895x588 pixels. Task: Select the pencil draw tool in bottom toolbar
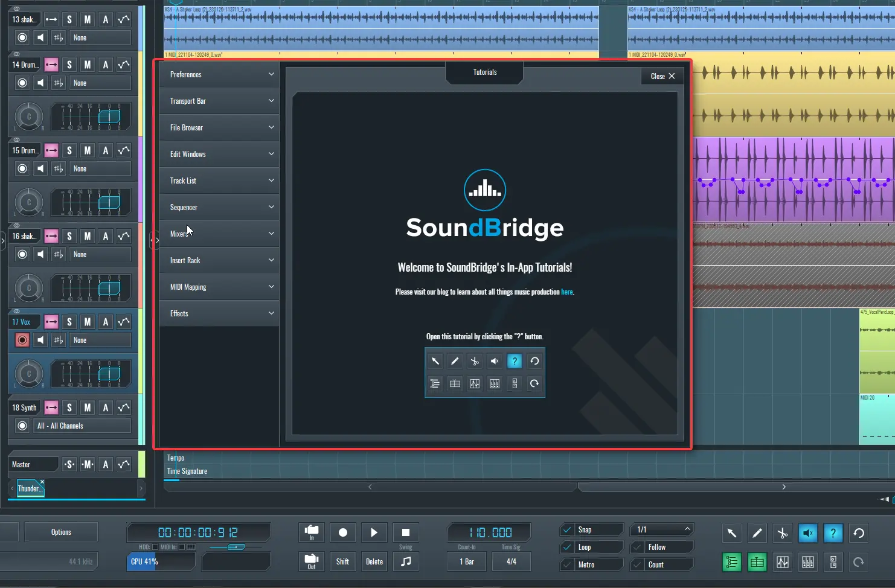click(757, 533)
